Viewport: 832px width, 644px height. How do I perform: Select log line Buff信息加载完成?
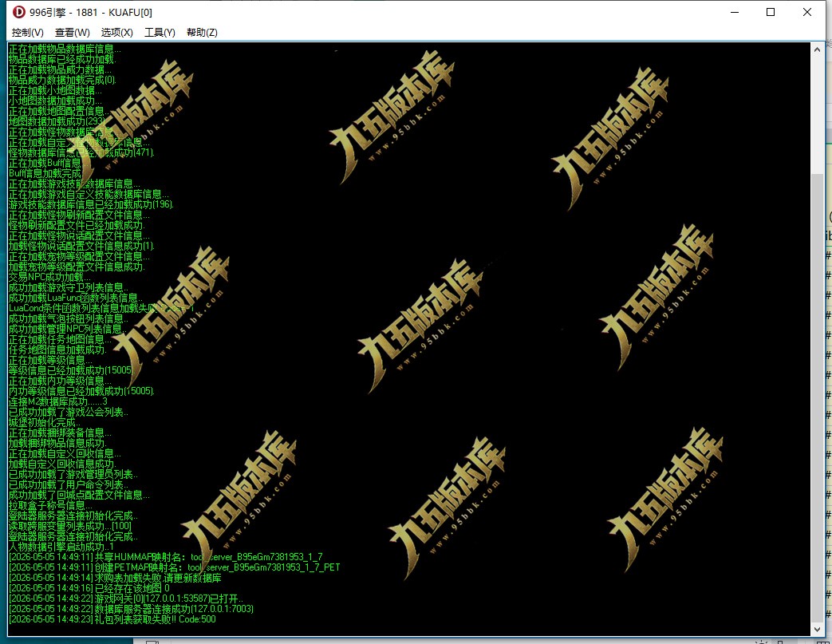point(45,174)
